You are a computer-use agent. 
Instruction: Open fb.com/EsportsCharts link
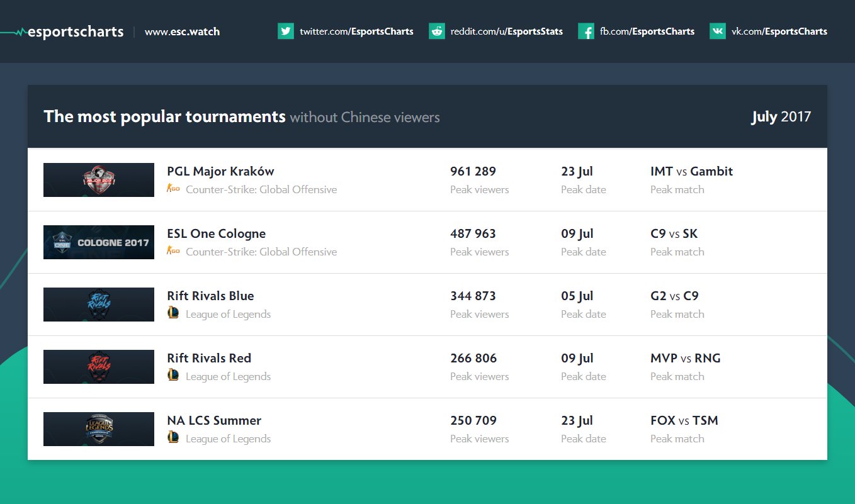pos(647,31)
